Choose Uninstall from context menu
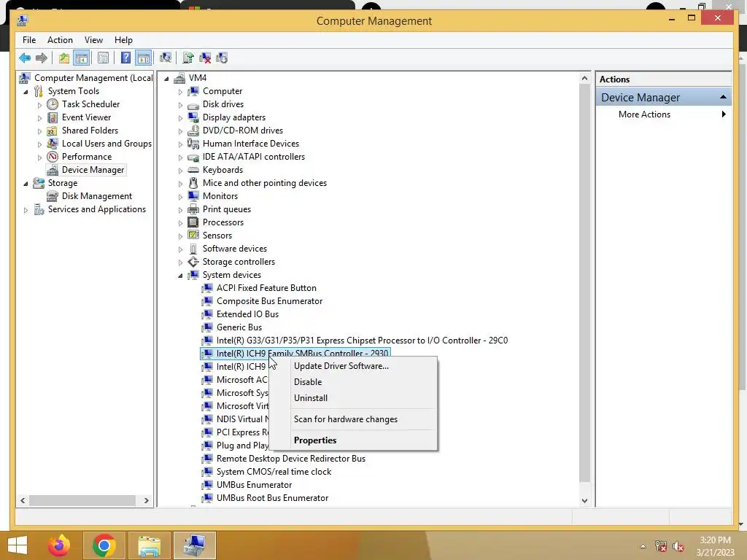Image resolution: width=747 pixels, height=560 pixels. click(x=311, y=398)
